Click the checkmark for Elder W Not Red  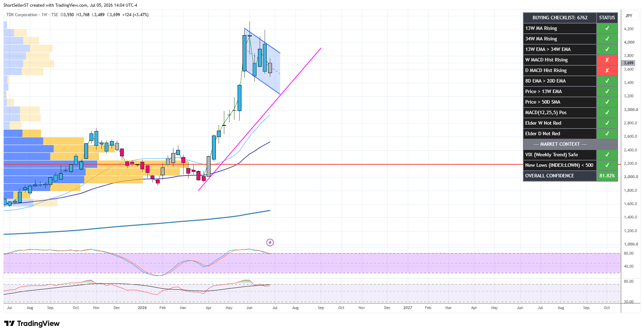tap(607, 123)
